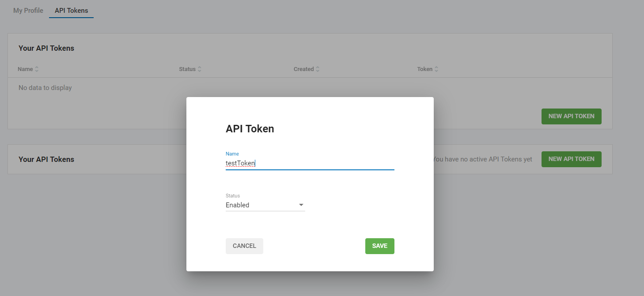Screen dimensions: 644x296
Task: Cancel the API Token dialog
Action: (244, 246)
